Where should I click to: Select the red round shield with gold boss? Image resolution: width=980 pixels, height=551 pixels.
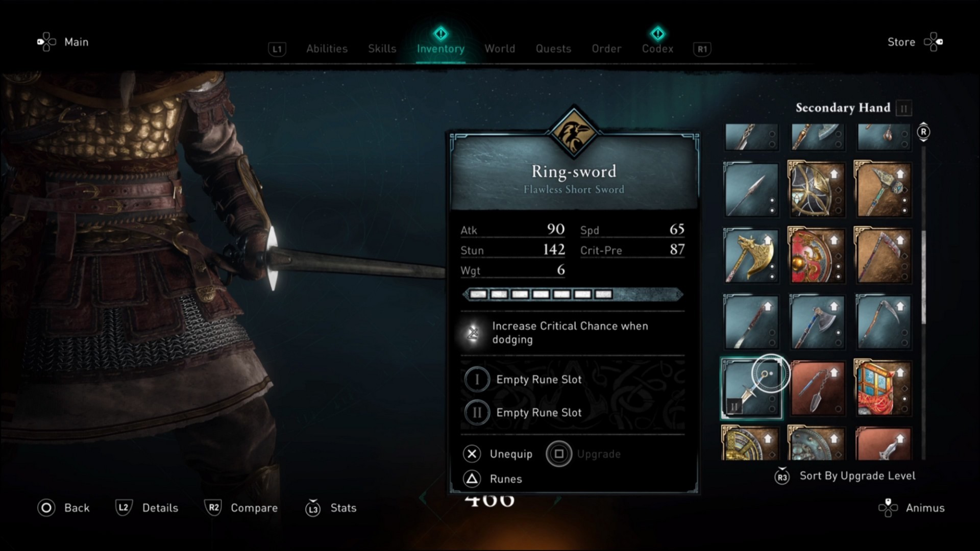point(817,256)
